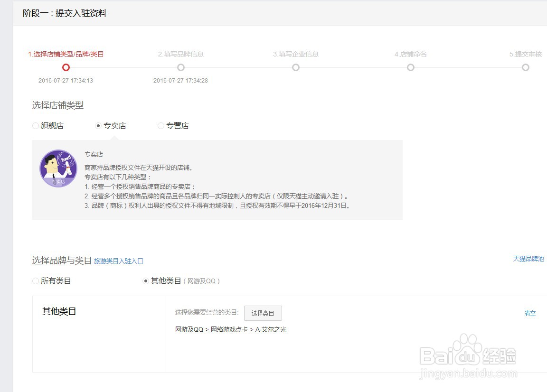Click the 2016-07-27 17:34:28 timestamp
This screenshot has height=392, width=547.
coord(180,81)
